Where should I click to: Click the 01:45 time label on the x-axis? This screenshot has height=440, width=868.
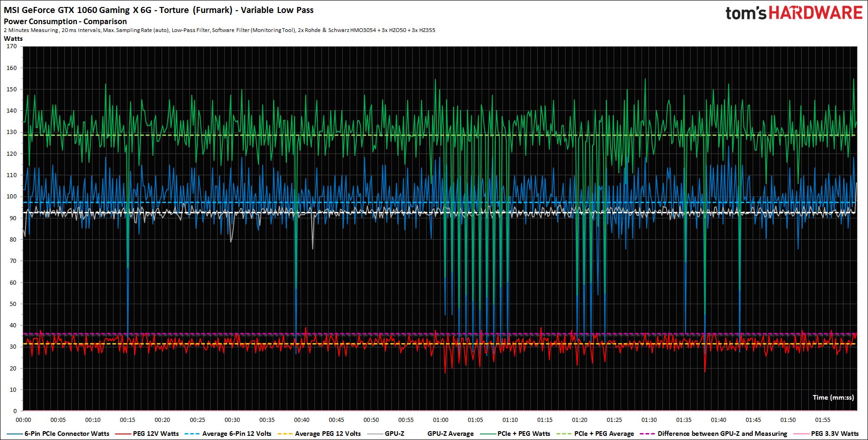[753, 420]
